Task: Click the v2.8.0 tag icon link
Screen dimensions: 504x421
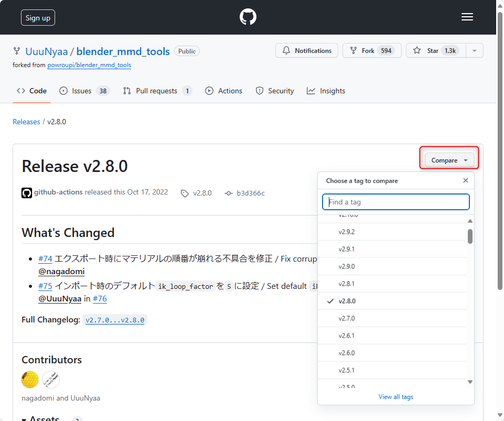Action: [196, 193]
